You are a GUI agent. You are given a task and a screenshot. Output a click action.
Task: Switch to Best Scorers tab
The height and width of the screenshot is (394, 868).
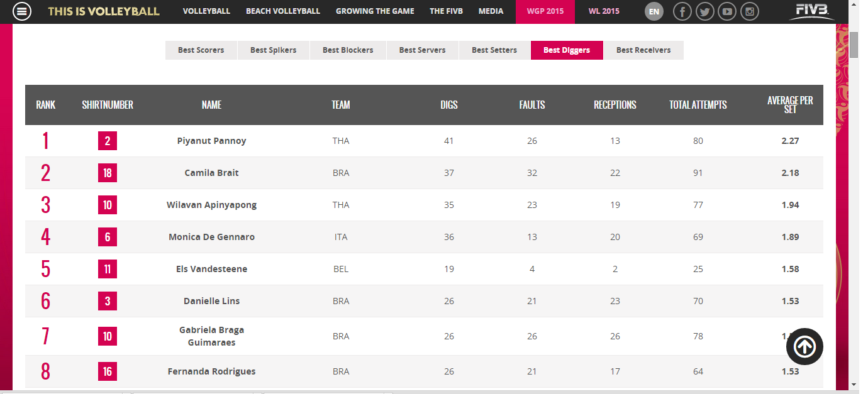tap(201, 50)
